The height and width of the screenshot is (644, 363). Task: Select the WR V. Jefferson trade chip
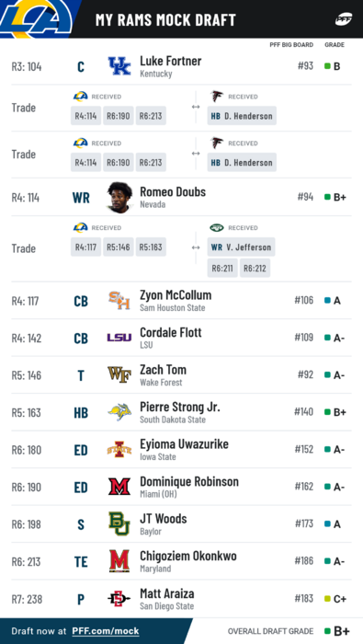pyautogui.click(x=241, y=247)
